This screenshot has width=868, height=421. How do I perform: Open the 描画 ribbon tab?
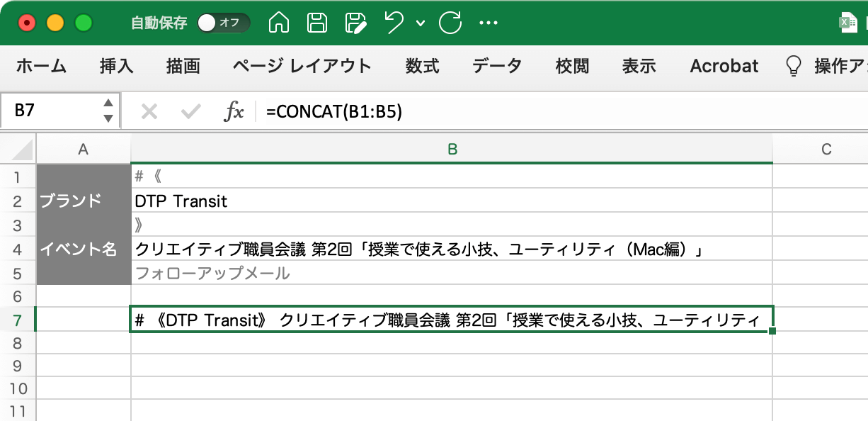[183, 67]
